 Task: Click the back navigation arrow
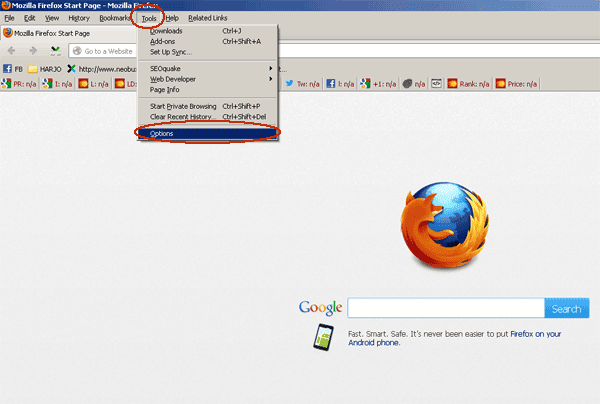click(x=11, y=50)
